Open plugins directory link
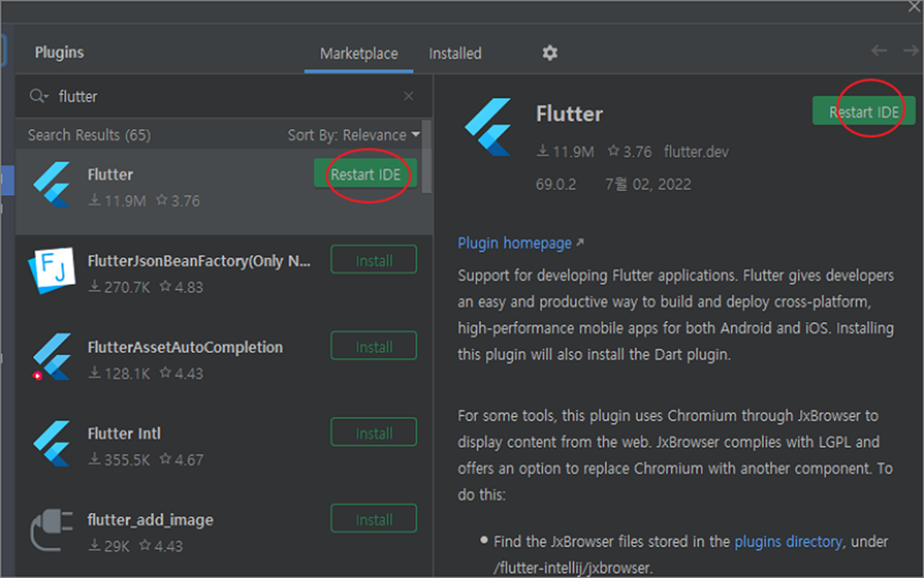This screenshot has height=578, width=924. pyautogui.click(x=788, y=542)
